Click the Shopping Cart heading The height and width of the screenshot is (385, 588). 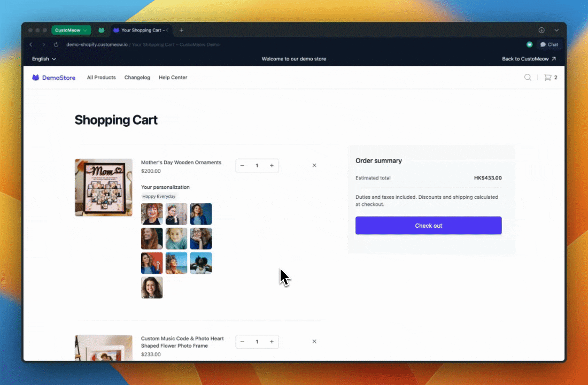tap(116, 120)
